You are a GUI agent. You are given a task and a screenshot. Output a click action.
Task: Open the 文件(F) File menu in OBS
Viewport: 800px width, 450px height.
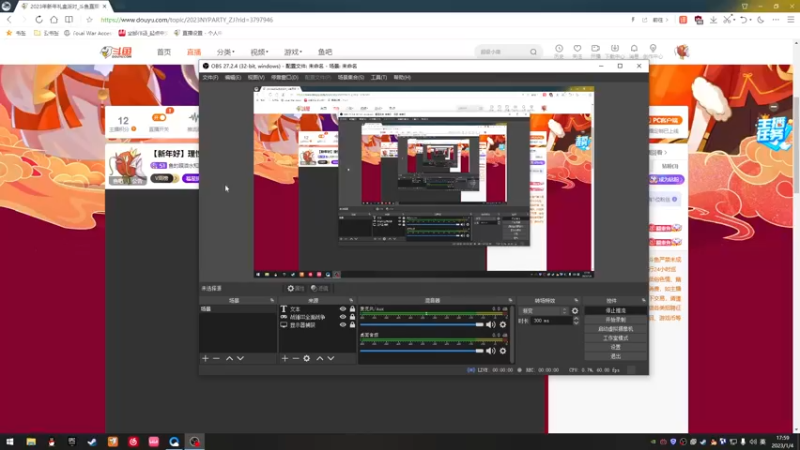click(210, 78)
